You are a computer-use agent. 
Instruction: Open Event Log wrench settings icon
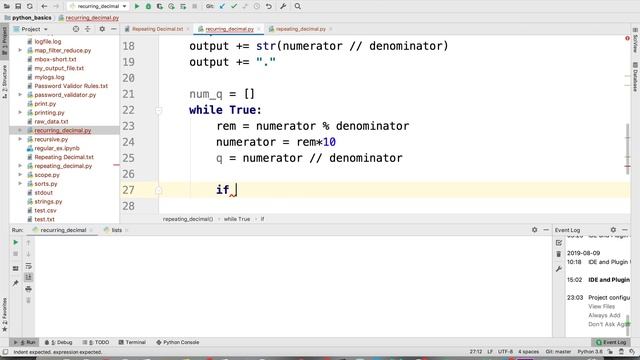pyautogui.click(x=559, y=269)
